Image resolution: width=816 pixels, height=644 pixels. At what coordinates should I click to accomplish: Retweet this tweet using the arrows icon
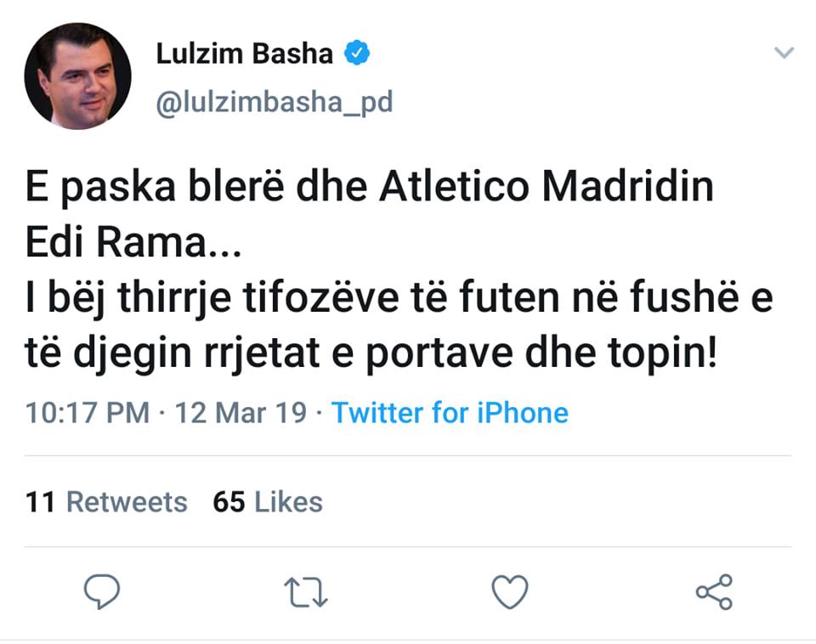click(x=306, y=592)
